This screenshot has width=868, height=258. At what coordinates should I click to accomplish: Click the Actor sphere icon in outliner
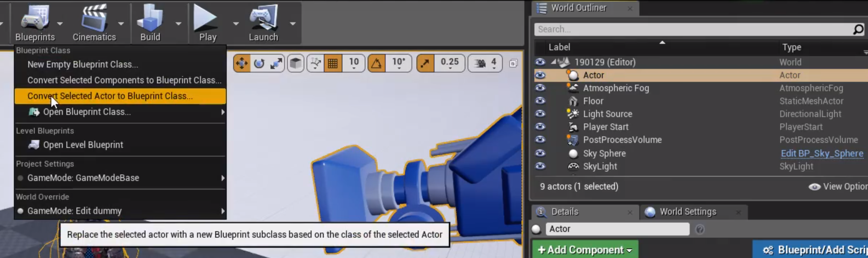coord(573,75)
